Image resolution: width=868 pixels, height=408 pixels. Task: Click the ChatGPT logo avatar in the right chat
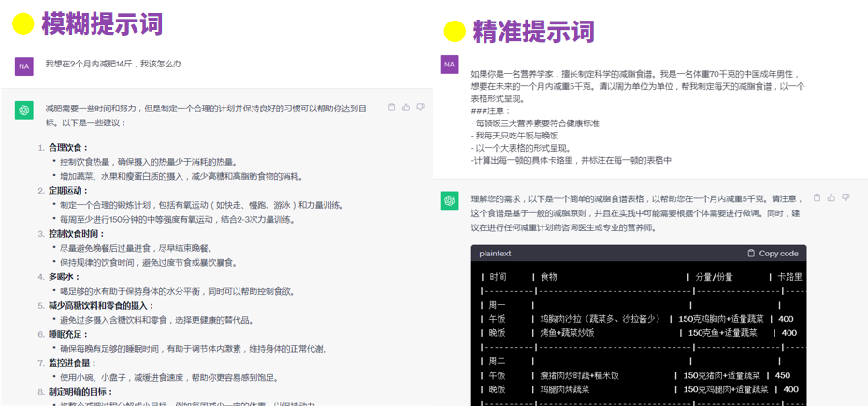pyautogui.click(x=450, y=200)
